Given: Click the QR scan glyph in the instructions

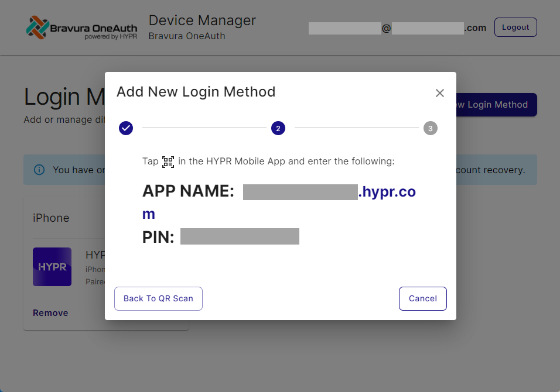Looking at the screenshot, I should coord(168,161).
